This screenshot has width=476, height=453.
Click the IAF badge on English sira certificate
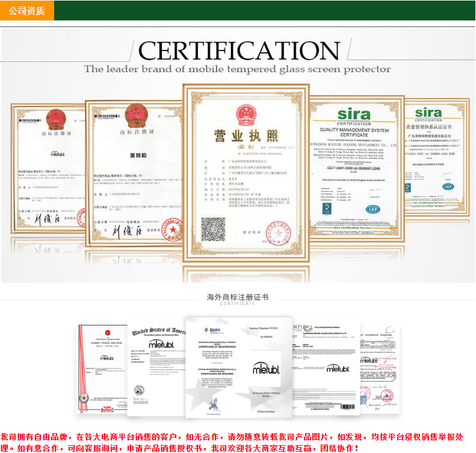coord(372,209)
